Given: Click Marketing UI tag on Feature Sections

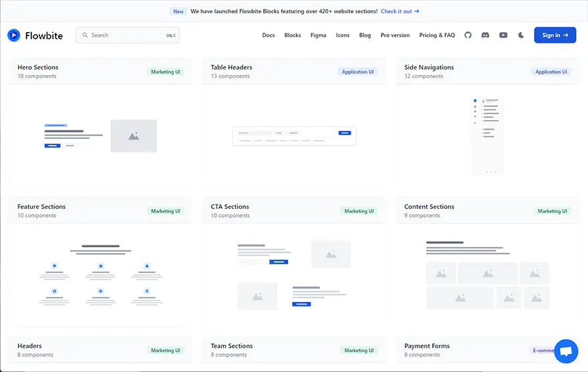Looking at the screenshot, I should [x=166, y=211].
